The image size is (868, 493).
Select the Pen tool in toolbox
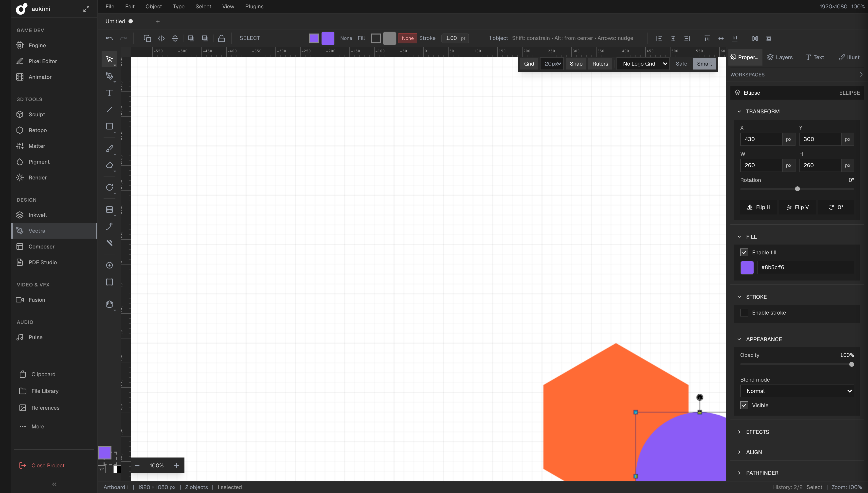109,76
